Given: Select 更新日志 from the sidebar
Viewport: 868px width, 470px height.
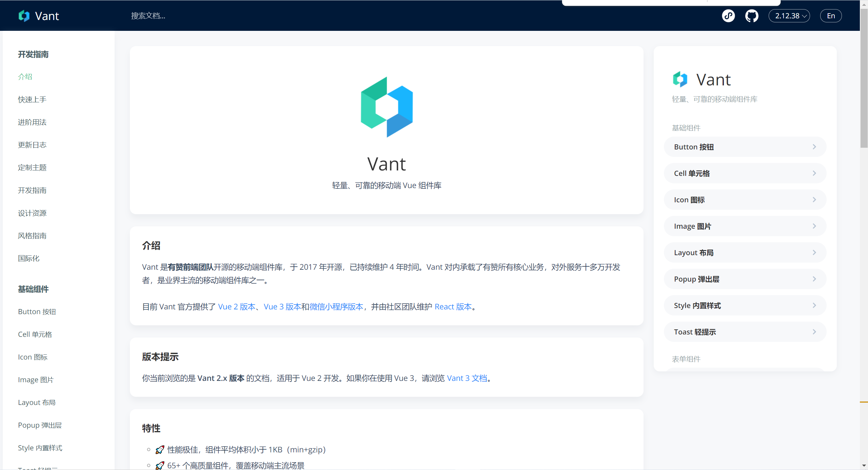Looking at the screenshot, I should click(32, 145).
